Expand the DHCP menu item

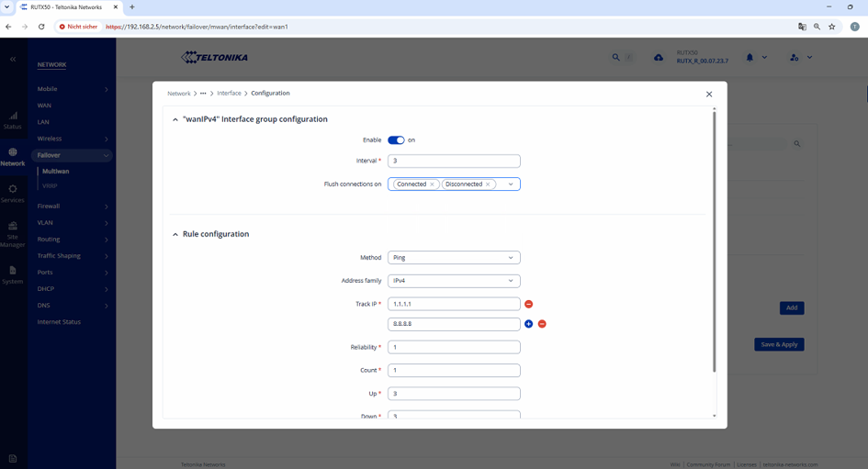(72, 289)
